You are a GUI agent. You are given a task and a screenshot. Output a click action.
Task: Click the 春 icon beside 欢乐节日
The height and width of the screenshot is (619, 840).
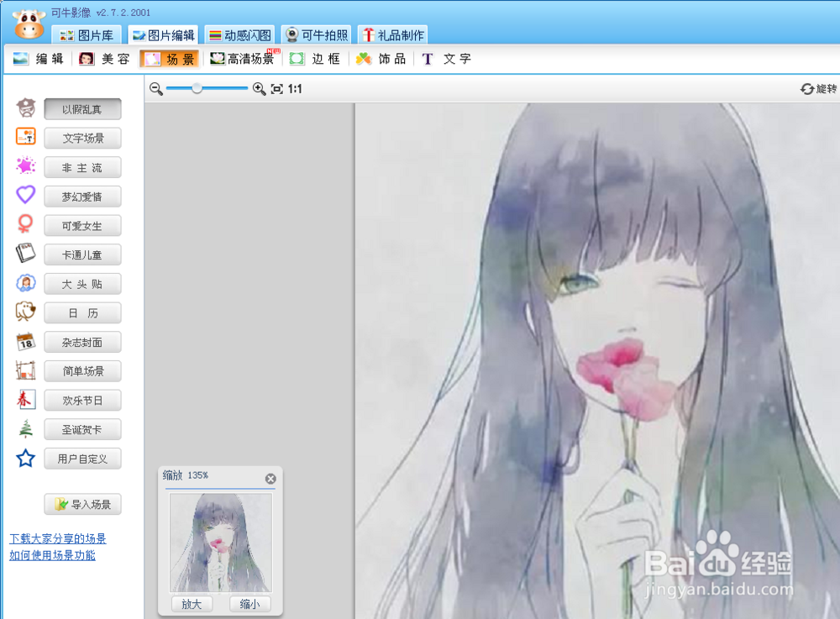[x=26, y=399]
